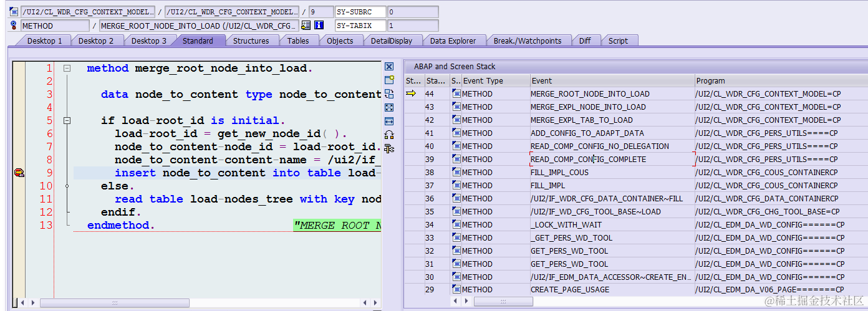Screen dimensions: 868x311
Task: Open the tool options wrench icon
Action: (389, 148)
